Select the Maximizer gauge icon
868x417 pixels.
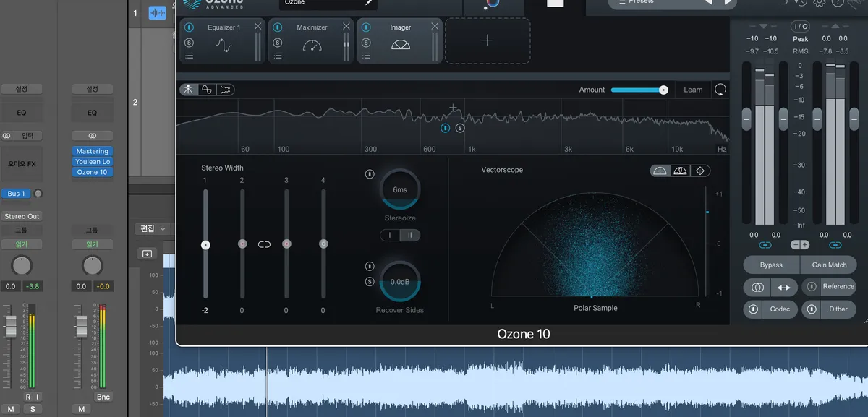tap(312, 46)
